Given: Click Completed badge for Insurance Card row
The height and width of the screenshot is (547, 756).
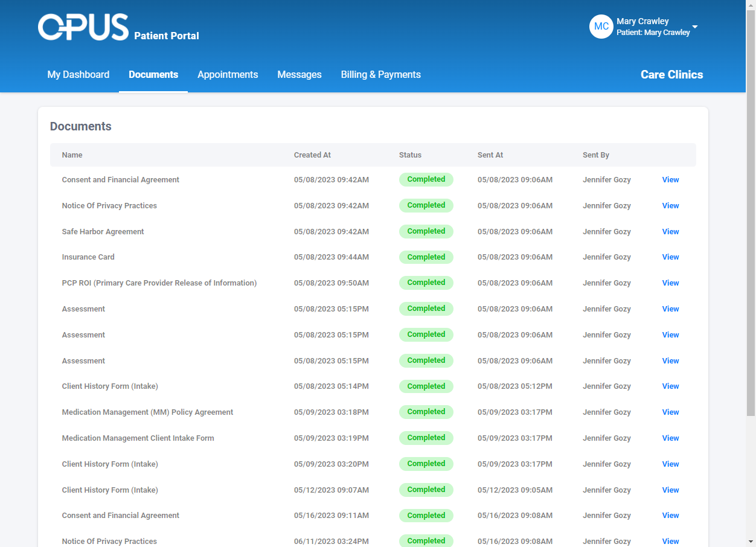Looking at the screenshot, I should [426, 257].
